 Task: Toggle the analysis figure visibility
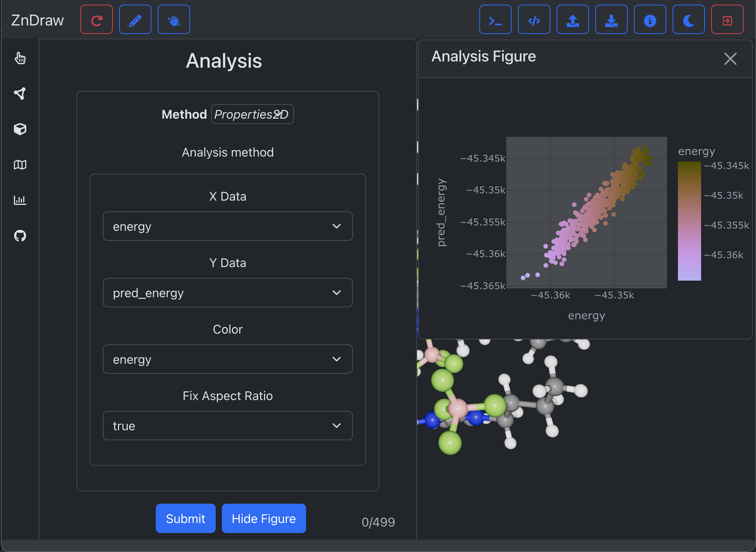point(264,518)
